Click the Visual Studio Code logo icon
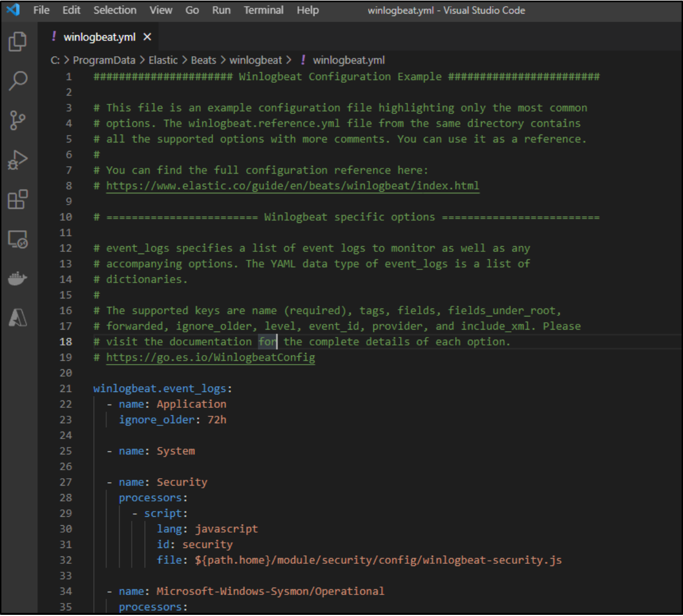Image resolution: width=683 pixels, height=616 pixels. click(x=14, y=10)
